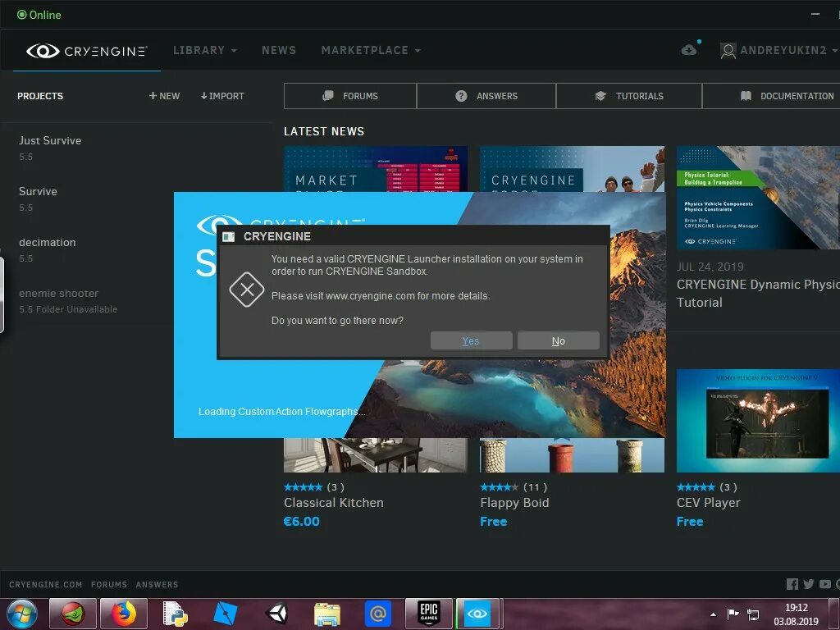Open the Classical Kitchen item title

click(334, 503)
